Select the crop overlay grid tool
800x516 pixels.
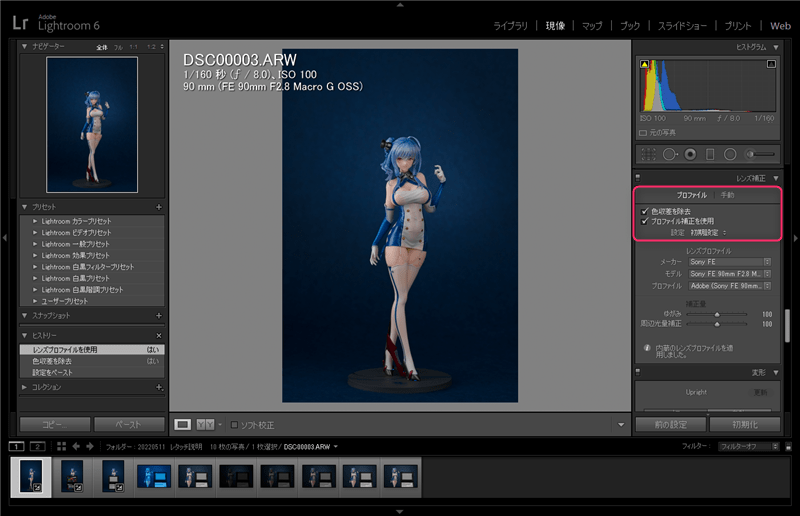(x=648, y=154)
